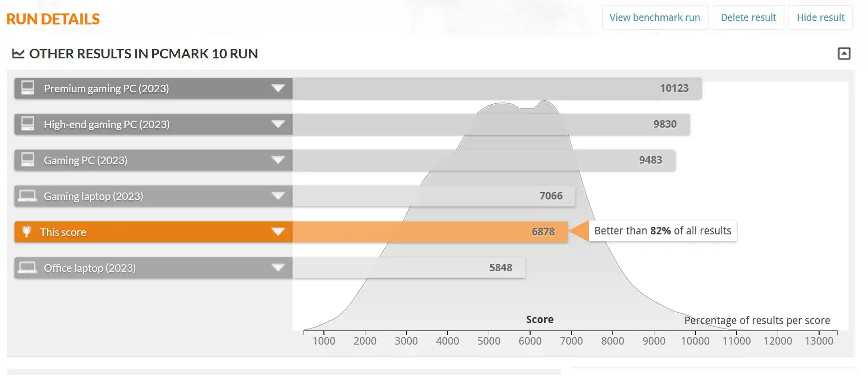Screen dimensions: 868x375
Task: Expand the This score dropdown arrow
Action: 278,232
